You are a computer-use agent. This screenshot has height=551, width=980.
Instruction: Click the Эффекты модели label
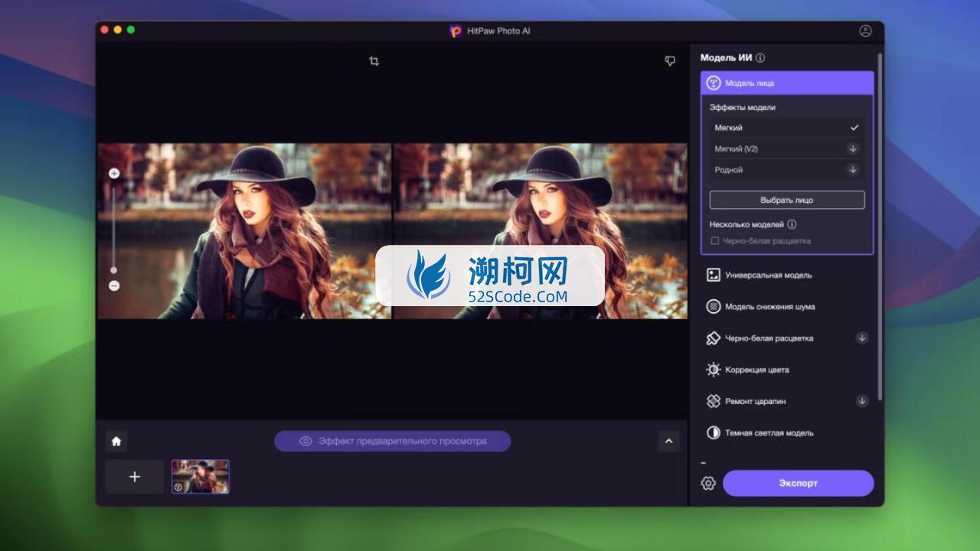click(742, 107)
